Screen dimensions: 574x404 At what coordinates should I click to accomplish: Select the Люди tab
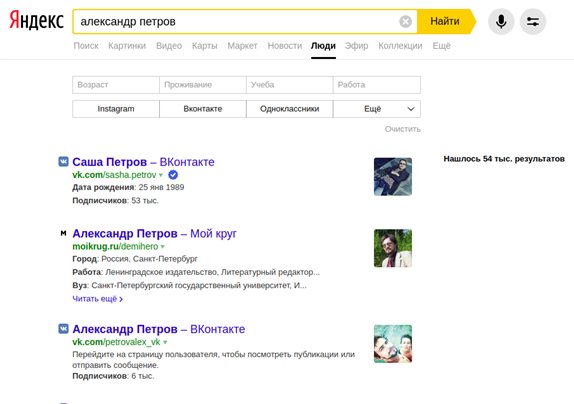tap(323, 46)
